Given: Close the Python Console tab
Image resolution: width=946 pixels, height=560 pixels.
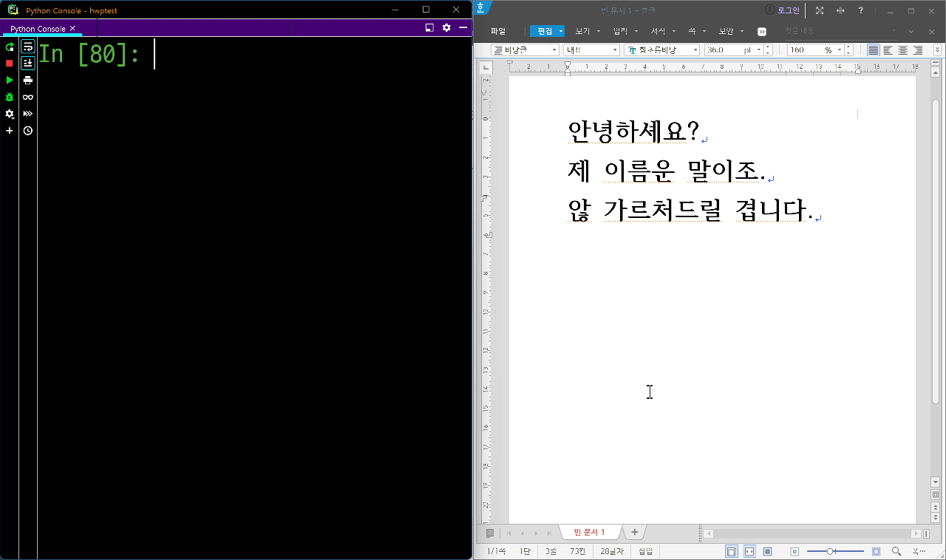Looking at the screenshot, I should (72, 28).
